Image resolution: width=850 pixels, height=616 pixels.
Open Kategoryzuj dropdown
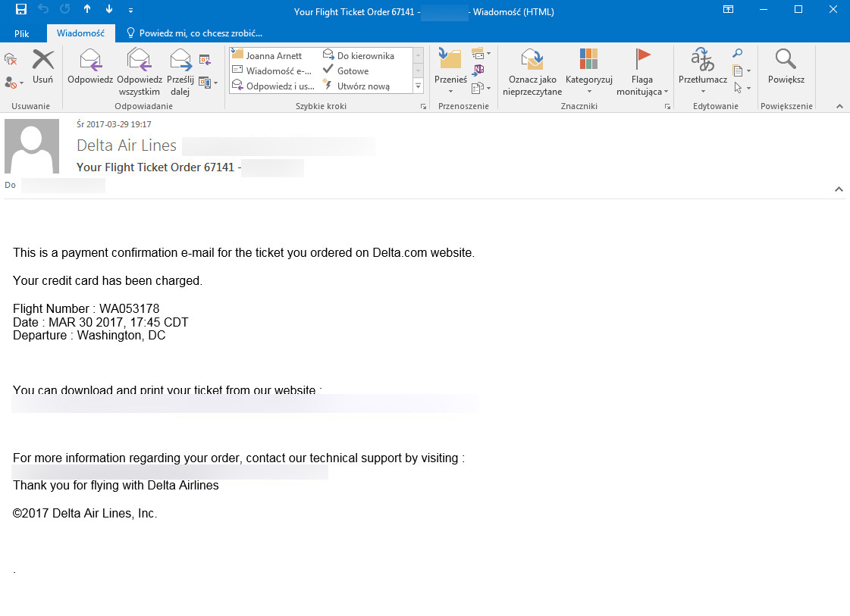588,92
